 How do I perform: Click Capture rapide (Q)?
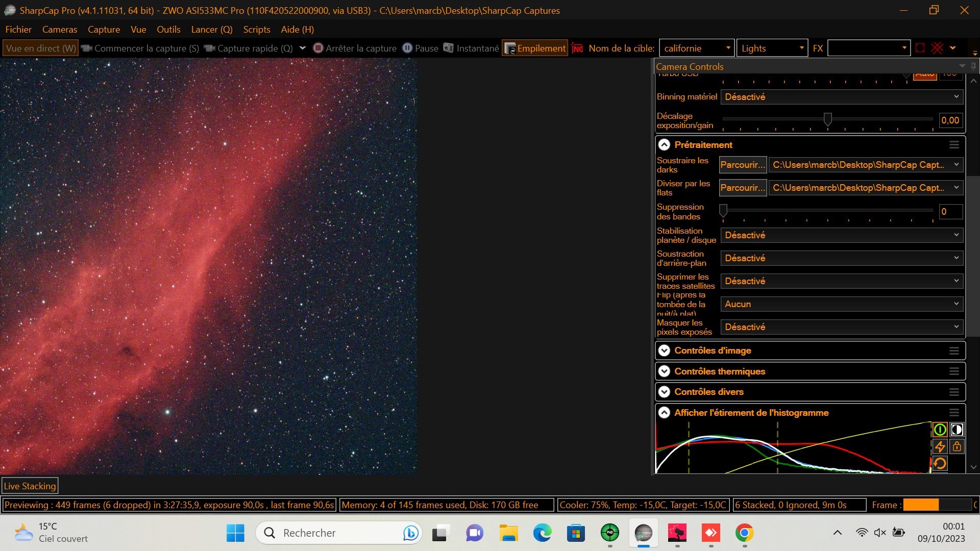coord(249,48)
